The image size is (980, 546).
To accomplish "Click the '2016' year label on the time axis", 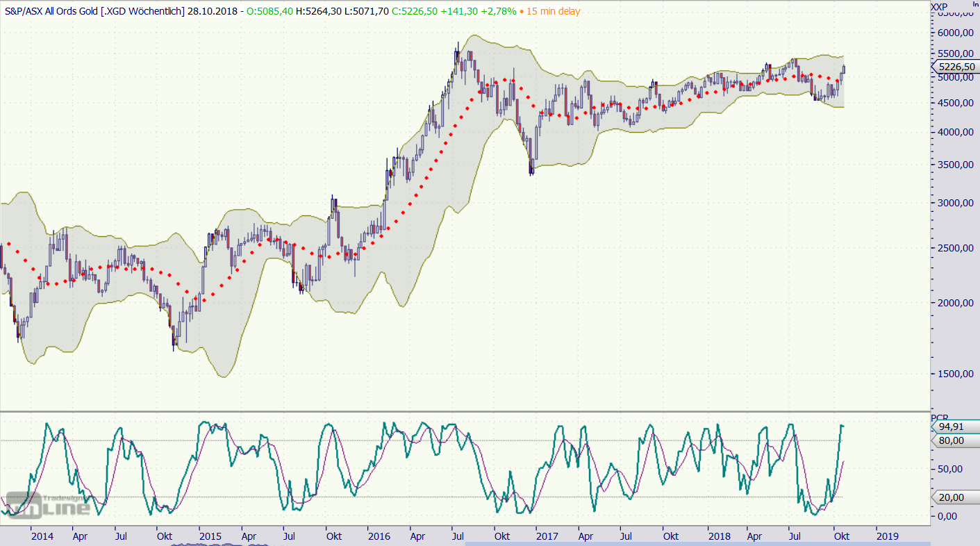I will click(x=379, y=536).
